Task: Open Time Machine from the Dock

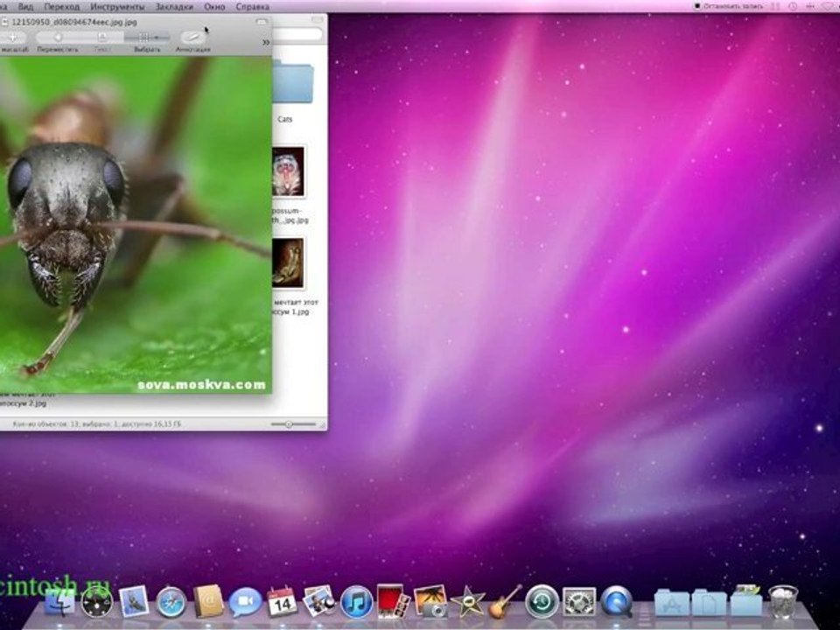Action: (542, 602)
